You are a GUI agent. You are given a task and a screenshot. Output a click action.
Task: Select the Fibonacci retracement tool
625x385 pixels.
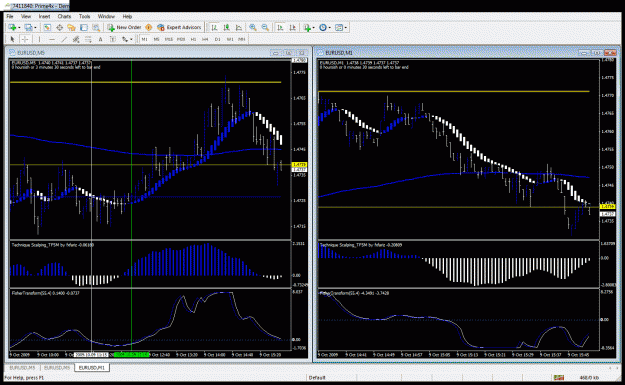tap(88, 39)
